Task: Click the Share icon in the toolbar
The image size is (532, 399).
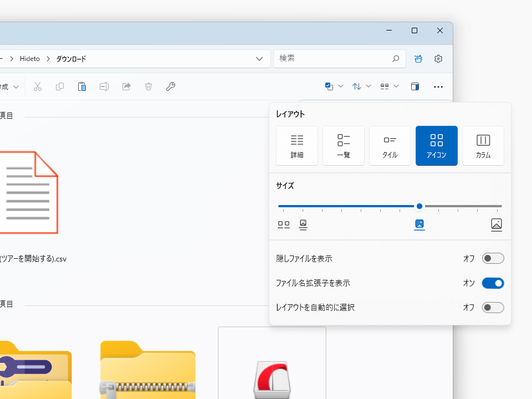Action: 126,86
